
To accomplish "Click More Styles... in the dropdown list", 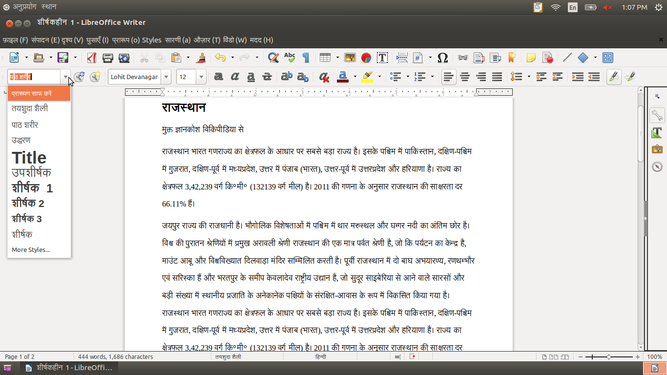I will coord(39,250).
